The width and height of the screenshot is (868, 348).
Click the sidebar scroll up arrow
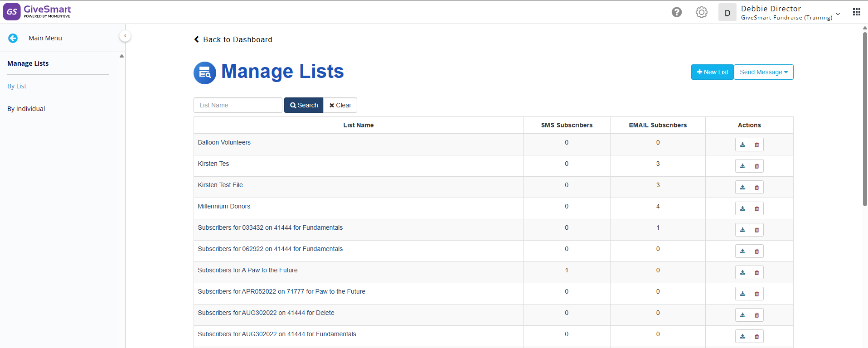[x=121, y=56]
